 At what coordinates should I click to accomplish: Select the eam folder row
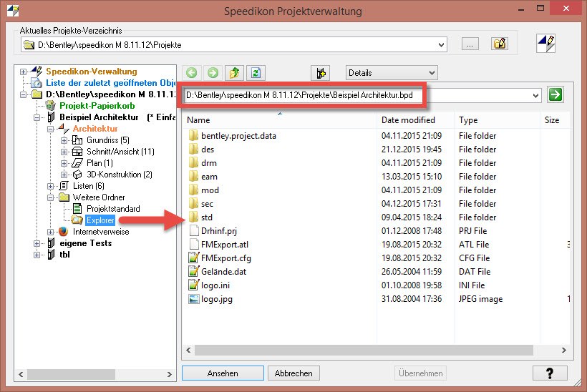click(x=209, y=177)
